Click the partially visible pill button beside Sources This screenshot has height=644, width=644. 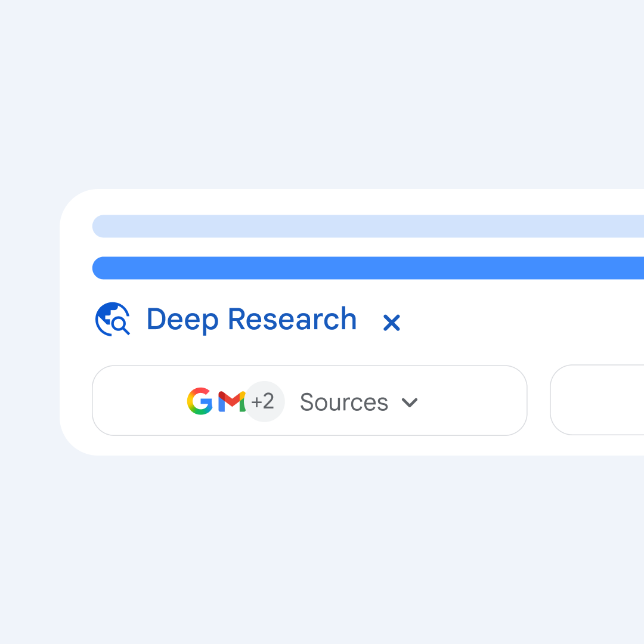(597, 400)
